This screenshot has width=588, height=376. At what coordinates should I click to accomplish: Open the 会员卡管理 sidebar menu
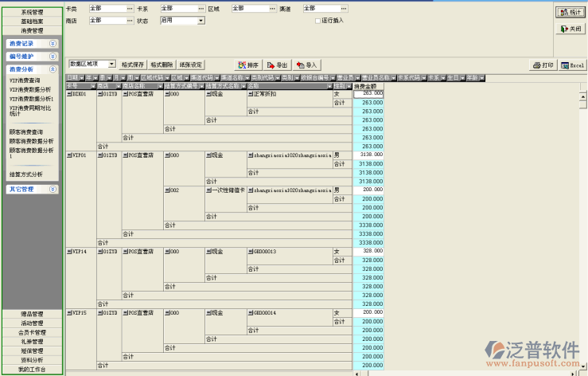[33, 332]
